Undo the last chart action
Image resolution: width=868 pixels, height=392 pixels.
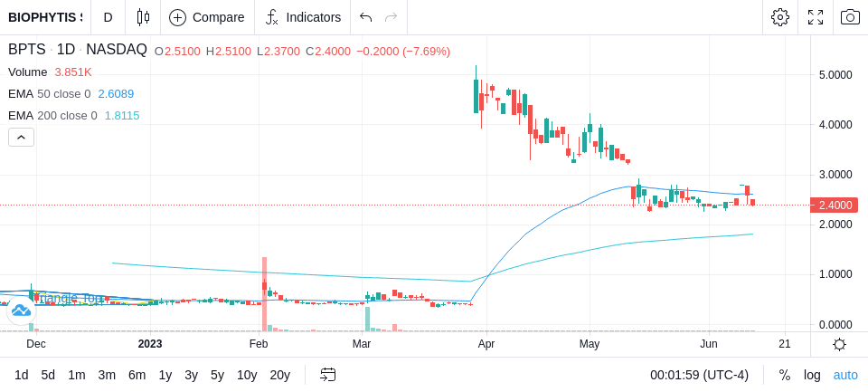click(x=365, y=17)
